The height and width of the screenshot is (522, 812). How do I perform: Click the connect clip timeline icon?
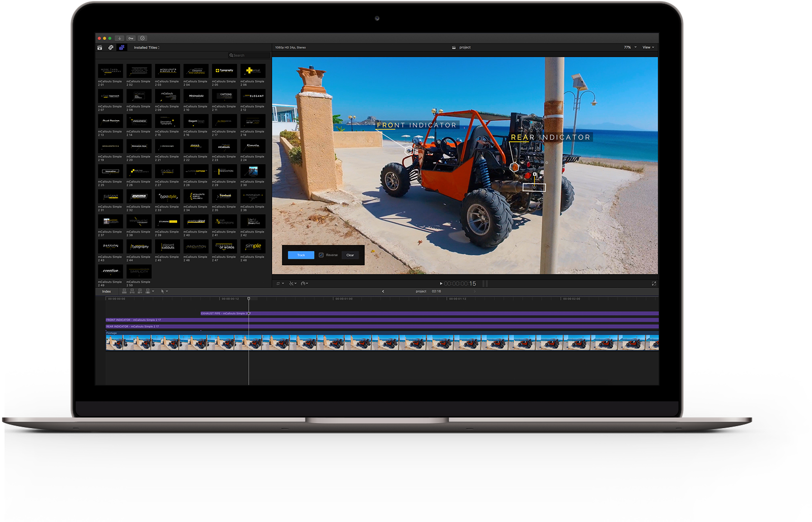click(124, 291)
